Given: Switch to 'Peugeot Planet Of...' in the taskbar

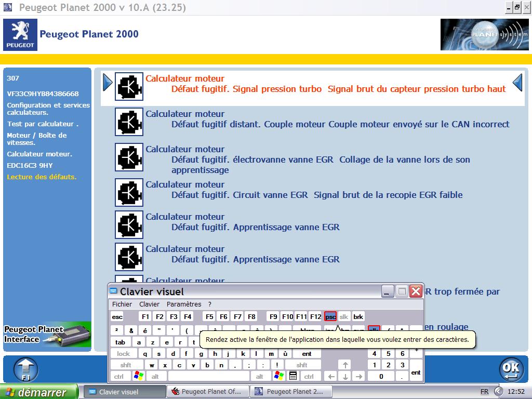Looking at the screenshot, I should point(207,392).
